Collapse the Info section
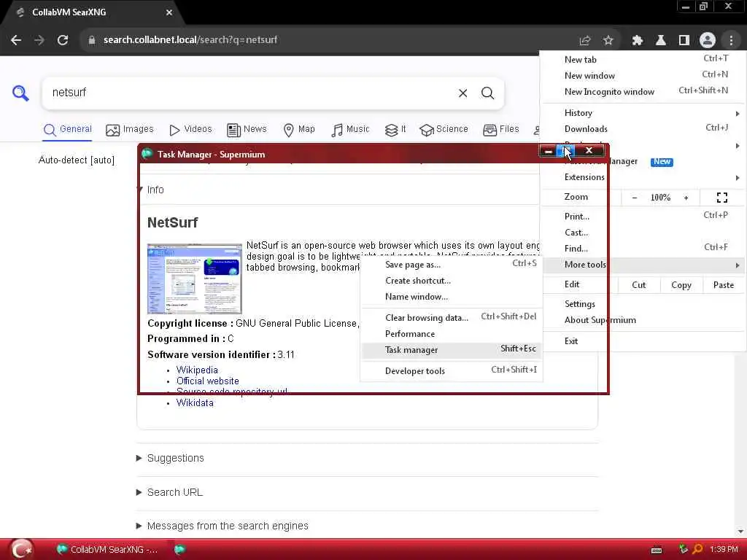The image size is (747, 560). pyautogui.click(x=155, y=190)
